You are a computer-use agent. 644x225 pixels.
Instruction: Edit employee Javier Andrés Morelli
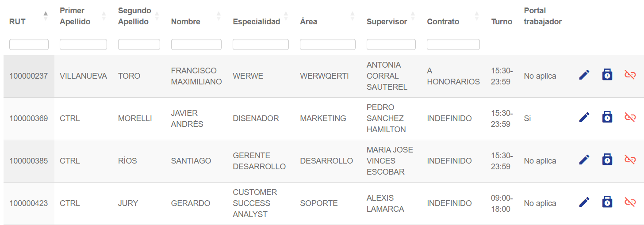click(x=584, y=118)
